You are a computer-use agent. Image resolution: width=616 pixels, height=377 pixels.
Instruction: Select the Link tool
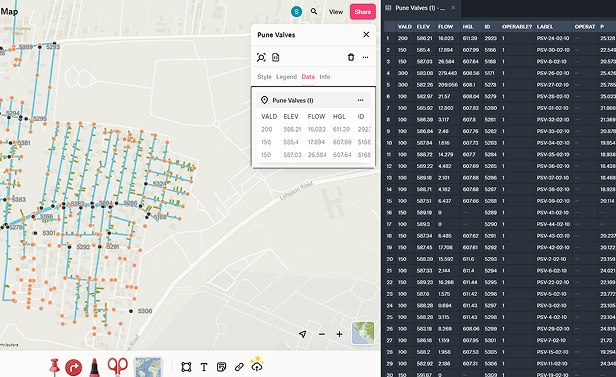tap(239, 367)
